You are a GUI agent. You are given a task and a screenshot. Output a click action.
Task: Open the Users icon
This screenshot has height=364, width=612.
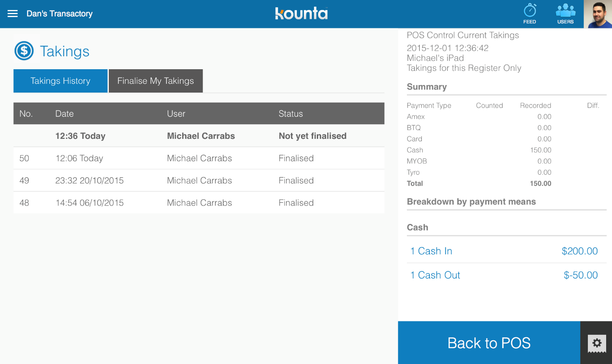(565, 14)
